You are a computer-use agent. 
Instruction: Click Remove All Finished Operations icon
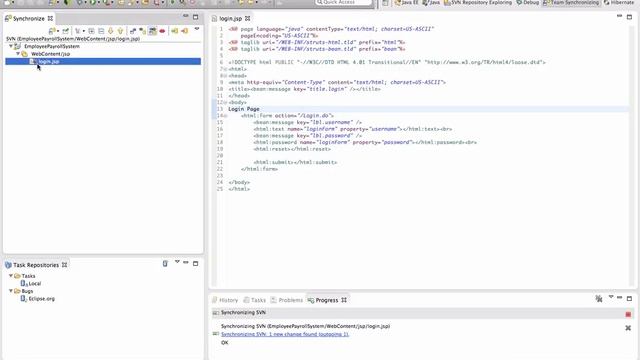click(x=599, y=299)
